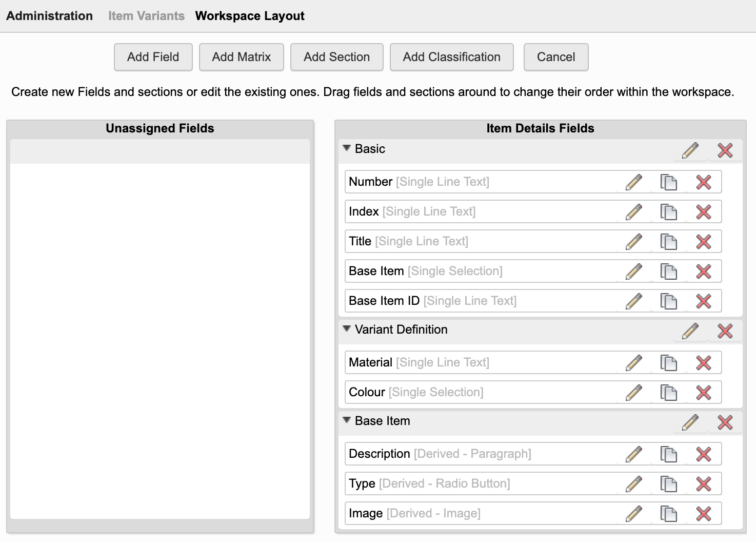Remove the Colour field
This screenshot has height=542, width=756.
(x=703, y=393)
